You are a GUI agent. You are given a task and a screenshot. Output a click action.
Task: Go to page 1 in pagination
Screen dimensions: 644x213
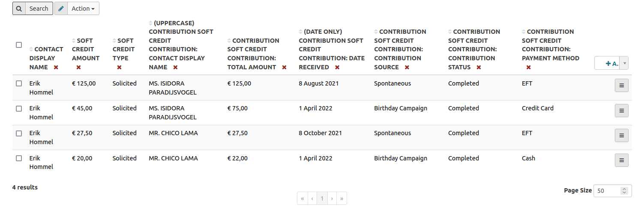tap(322, 198)
